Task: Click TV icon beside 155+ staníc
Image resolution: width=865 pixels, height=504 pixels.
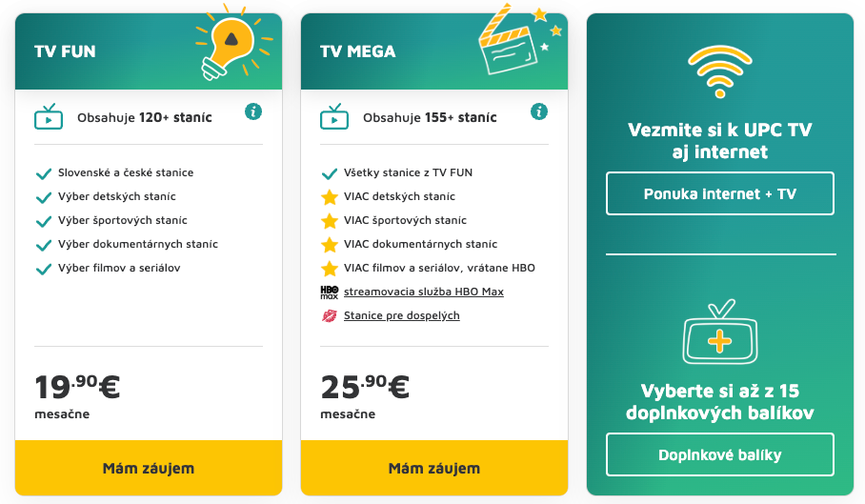Action: (x=334, y=117)
